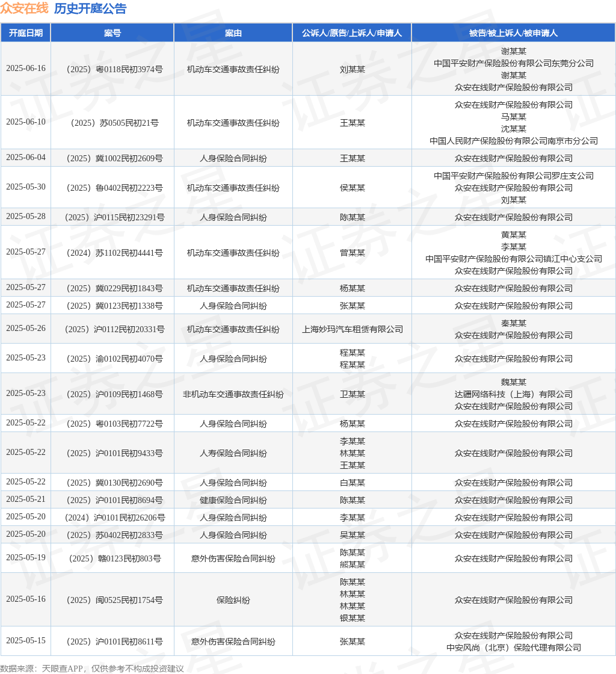Click defendant 中国平安财产保险股份有限公司罗庄支公司
616x674 pixels.
[513, 176]
